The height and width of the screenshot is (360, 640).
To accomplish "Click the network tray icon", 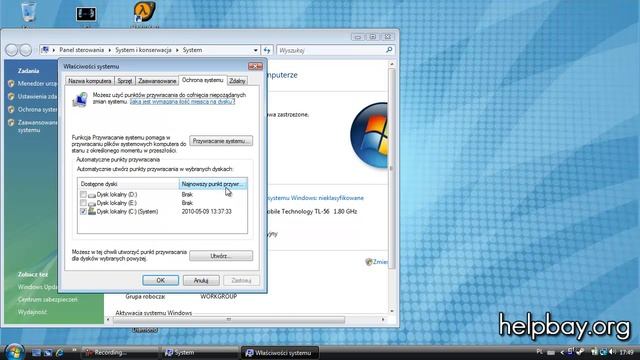I will 603,352.
